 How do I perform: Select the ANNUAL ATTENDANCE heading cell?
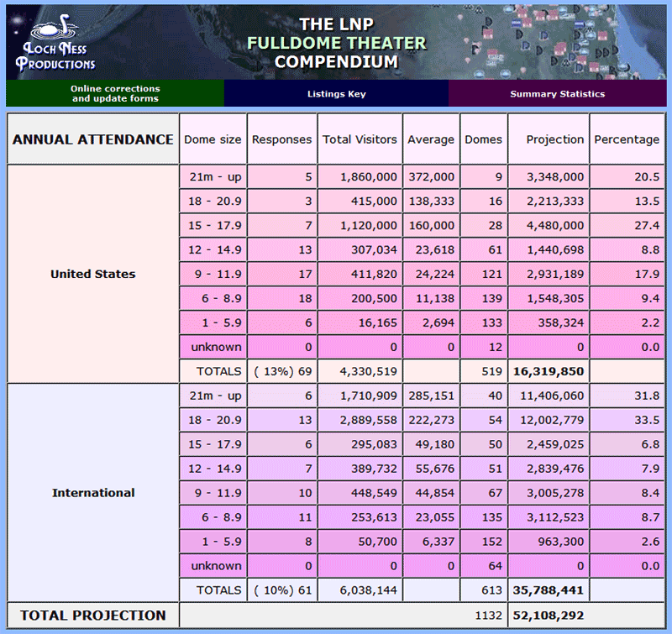[x=93, y=139]
